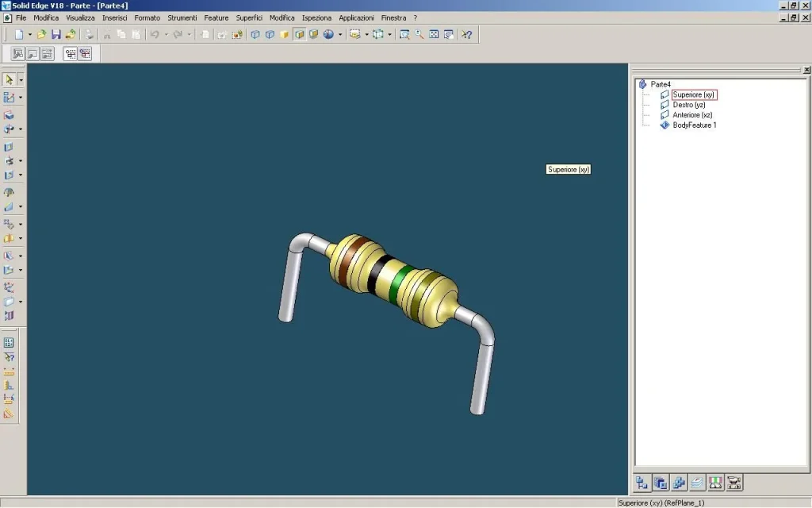Viewport: 812px width, 508px height.
Task: Select wireframe cube display mode
Action: (255, 35)
